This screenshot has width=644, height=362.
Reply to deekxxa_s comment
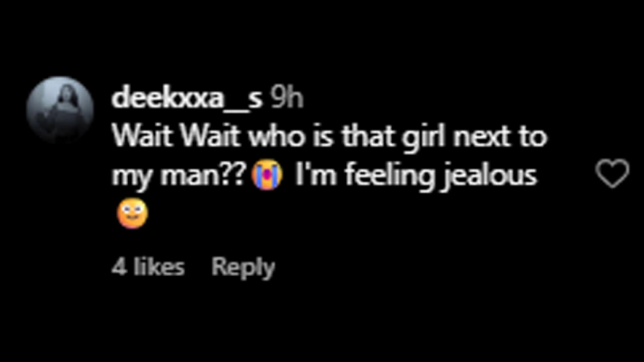pos(243,267)
